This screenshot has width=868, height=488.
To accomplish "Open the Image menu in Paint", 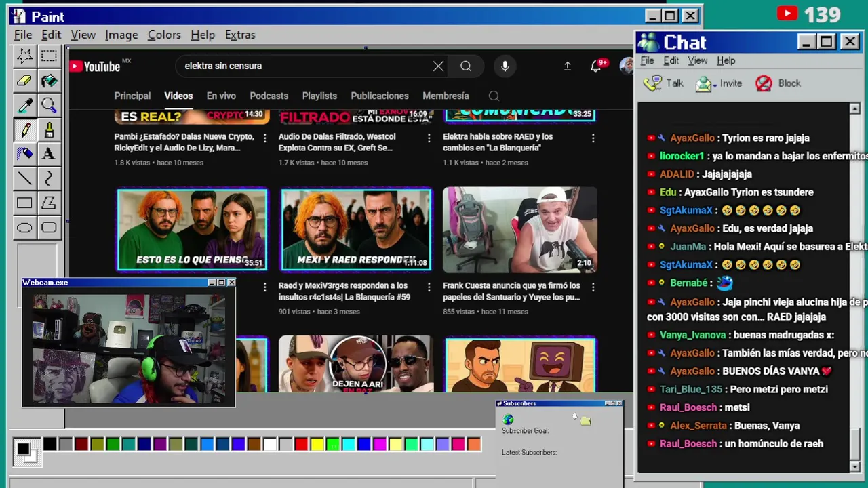I will (x=121, y=35).
